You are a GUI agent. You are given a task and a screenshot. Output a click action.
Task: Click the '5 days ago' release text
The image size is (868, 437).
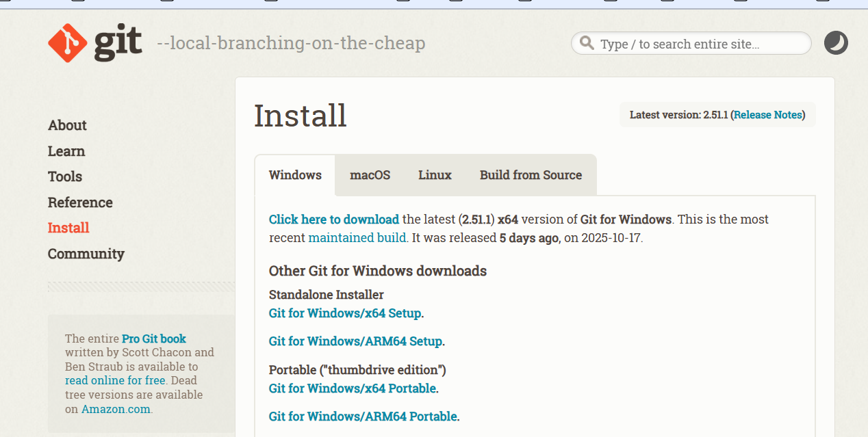tap(529, 238)
